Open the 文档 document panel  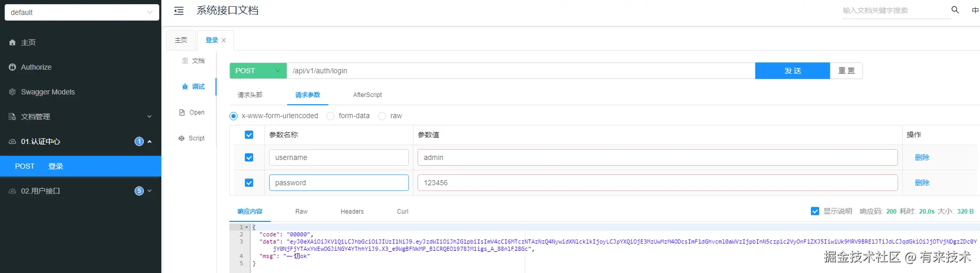194,61
